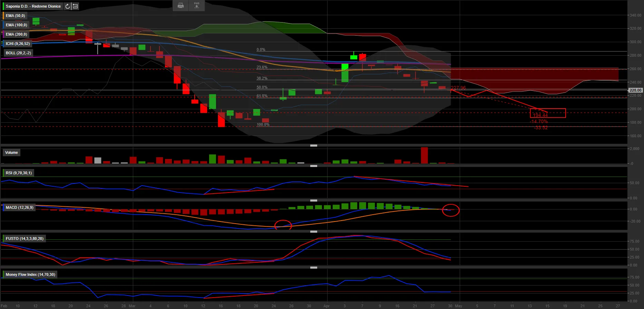Select the FUSTO (14,3,3,80,20) label
The image size is (644, 309).
coord(25,238)
